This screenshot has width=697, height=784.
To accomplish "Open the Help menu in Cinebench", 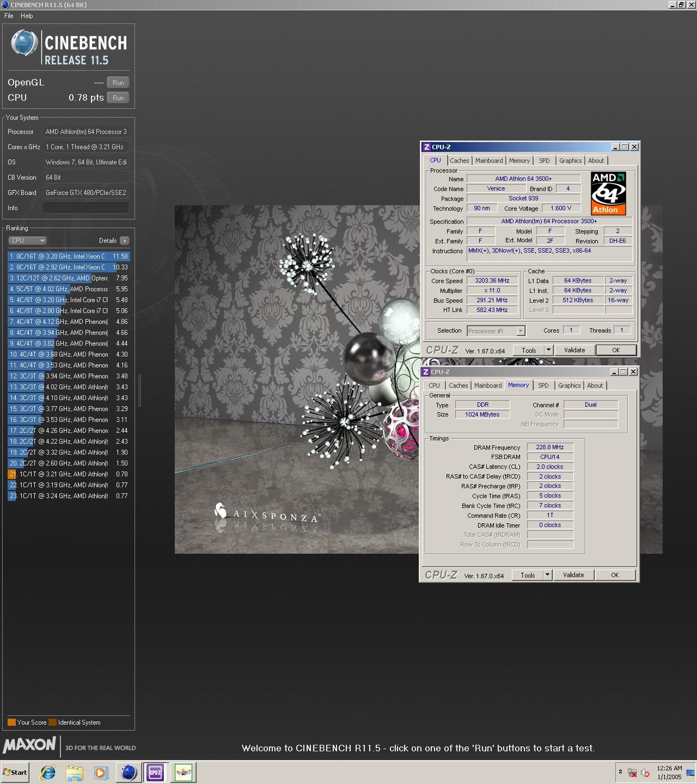I will 27,16.
